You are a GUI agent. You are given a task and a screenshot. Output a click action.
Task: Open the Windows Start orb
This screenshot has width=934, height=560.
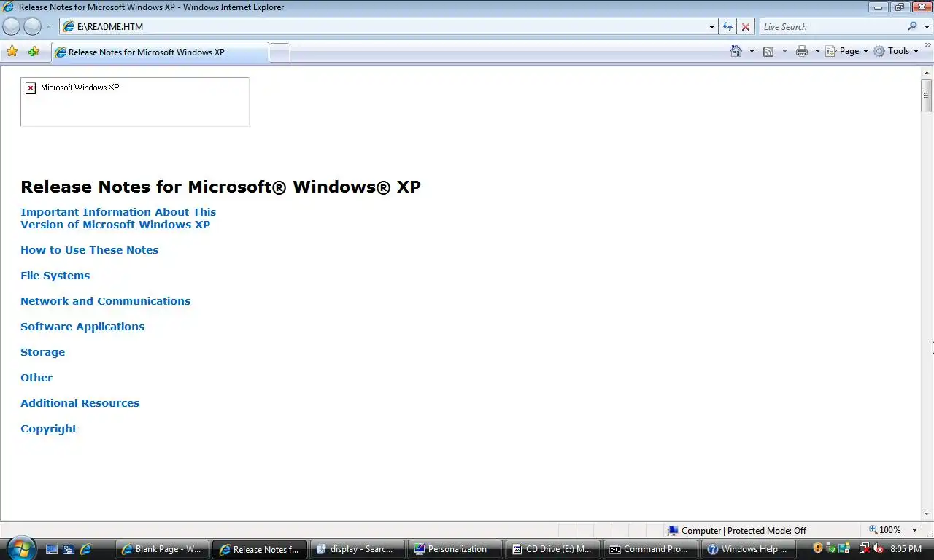click(20, 548)
